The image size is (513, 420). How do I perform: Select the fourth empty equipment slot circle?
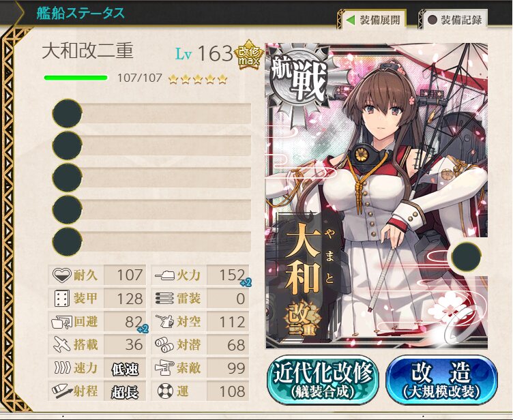point(67,209)
